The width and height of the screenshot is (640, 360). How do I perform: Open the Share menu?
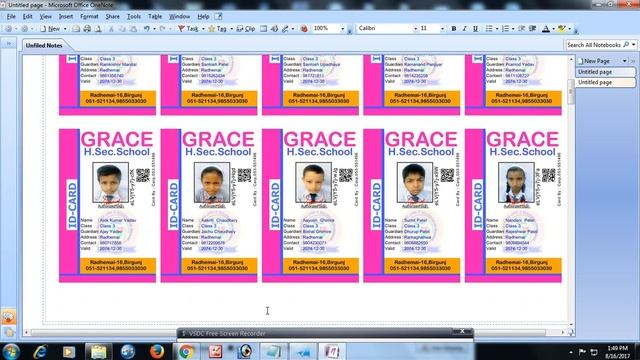click(112, 17)
